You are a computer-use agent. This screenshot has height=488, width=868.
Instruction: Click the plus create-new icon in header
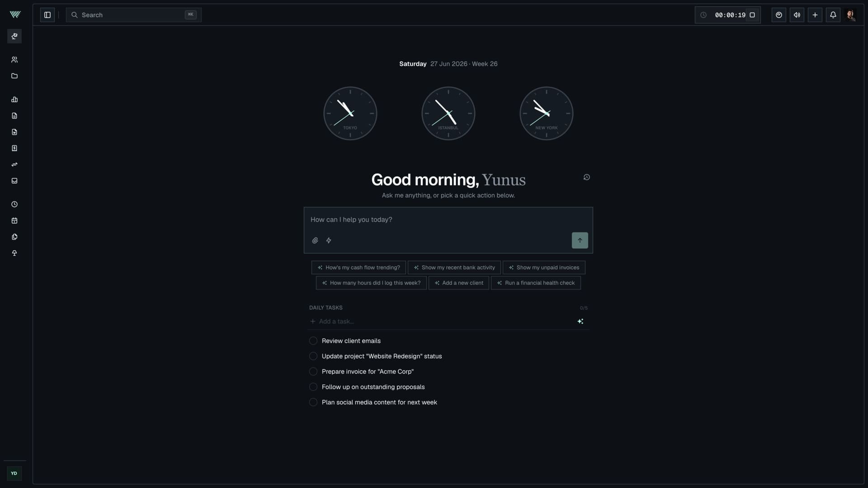tap(815, 15)
